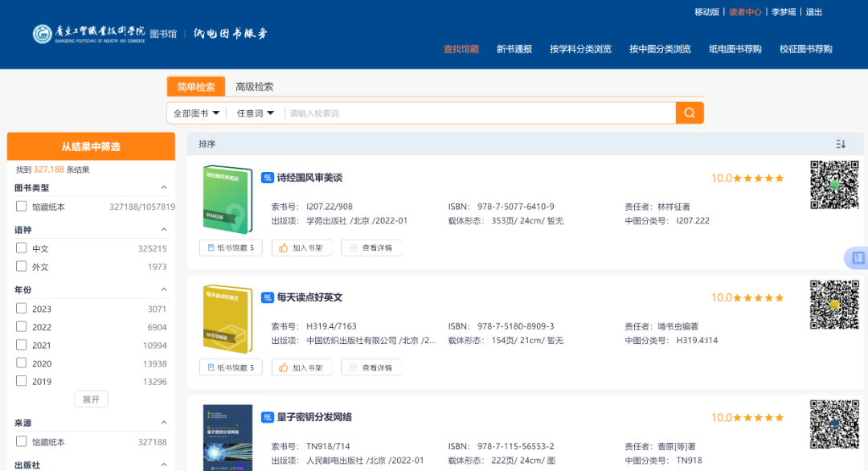Viewport: 868px width, 471px height.
Task: Click the QR code for 量子密钥分发网络
Action: [834, 424]
